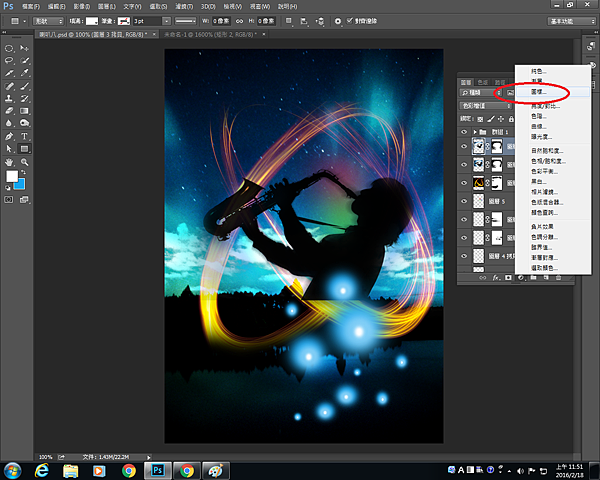Click the layer fx styles icon
The height and width of the screenshot is (480, 600).
[495, 277]
